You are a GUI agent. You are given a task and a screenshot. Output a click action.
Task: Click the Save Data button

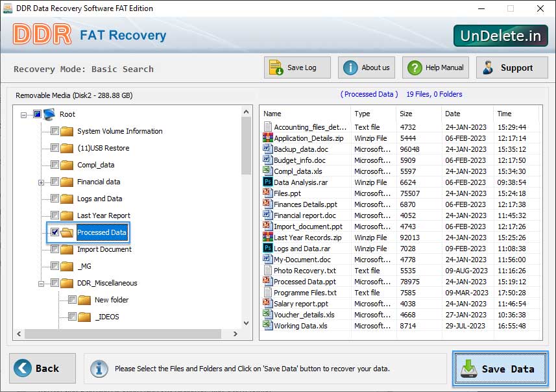tap(500, 369)
